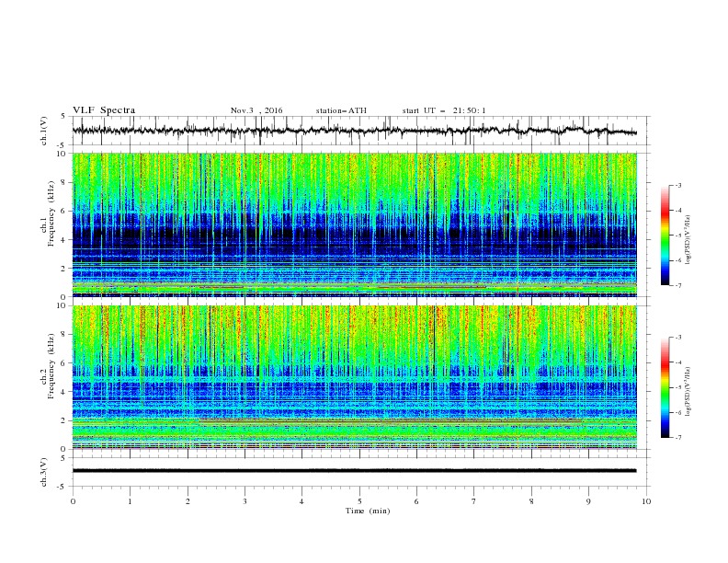
Task: Click the "station=ATH" label
Action: [x=341, y=110]
